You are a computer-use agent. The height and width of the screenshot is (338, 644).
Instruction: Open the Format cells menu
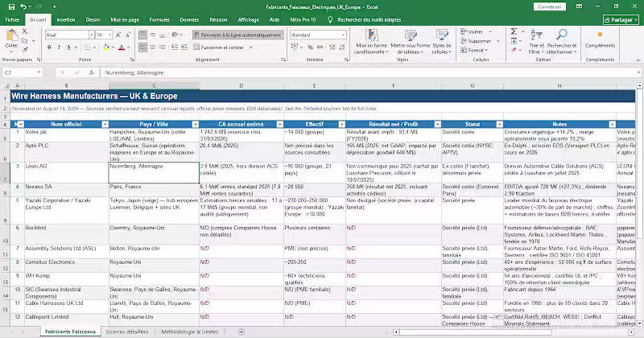474,50
